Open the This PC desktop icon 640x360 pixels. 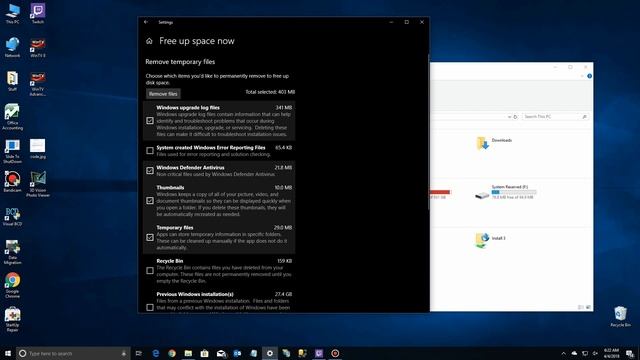point(12,13)
